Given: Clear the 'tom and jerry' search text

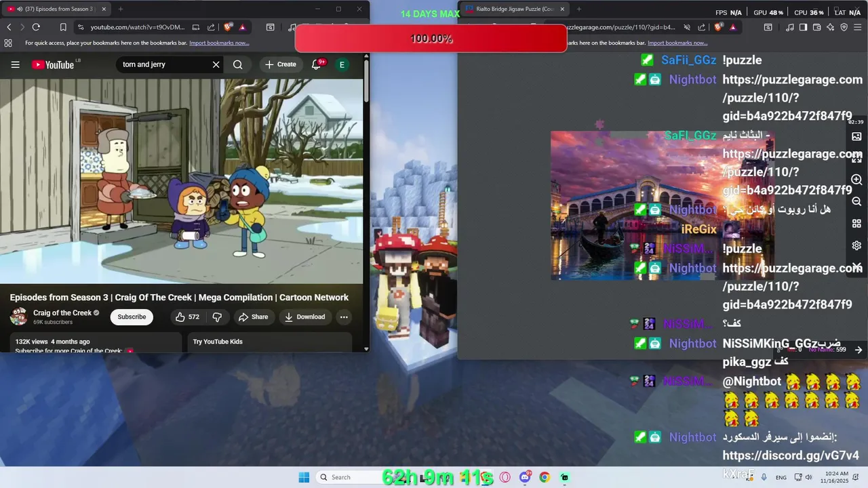Looking at the screenshot, I should pyautogui.click(x=216, y=64).
